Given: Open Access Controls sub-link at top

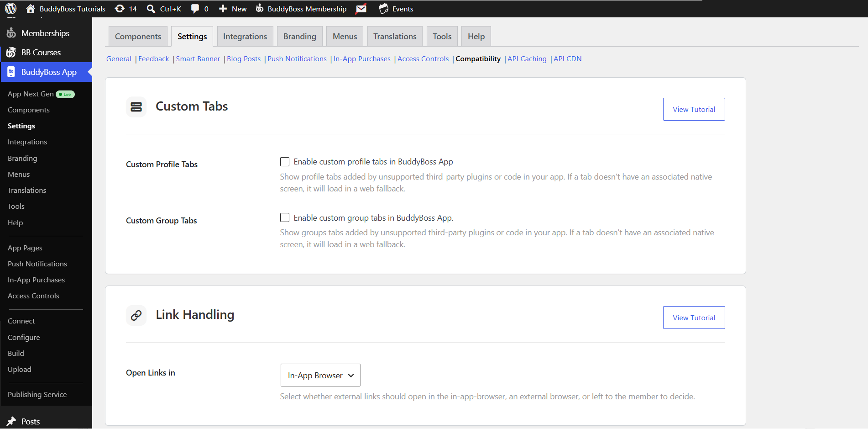Looking at the screenshot, I should [x=423, y=59].
